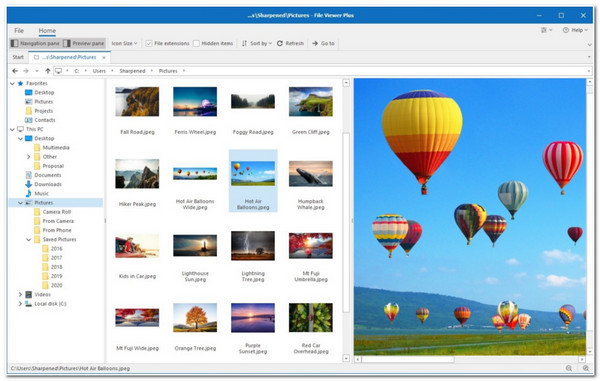Open the Icon Size dropdown

(124, 43)
